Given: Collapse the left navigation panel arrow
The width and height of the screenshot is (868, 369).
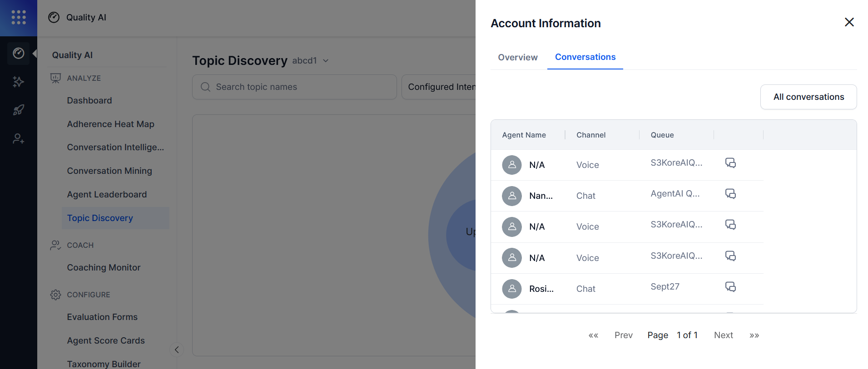Looking at the screenshot, I should pos(177,349).
